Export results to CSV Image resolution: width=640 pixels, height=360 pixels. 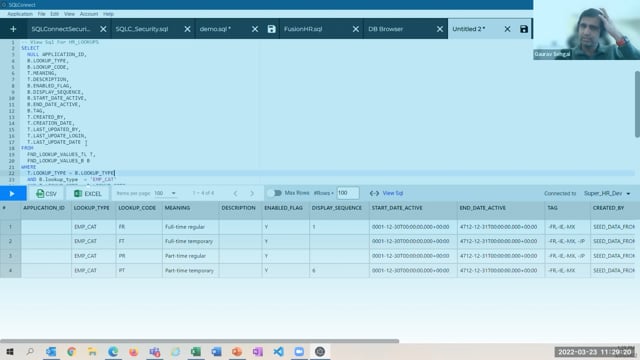pos(47,193)
